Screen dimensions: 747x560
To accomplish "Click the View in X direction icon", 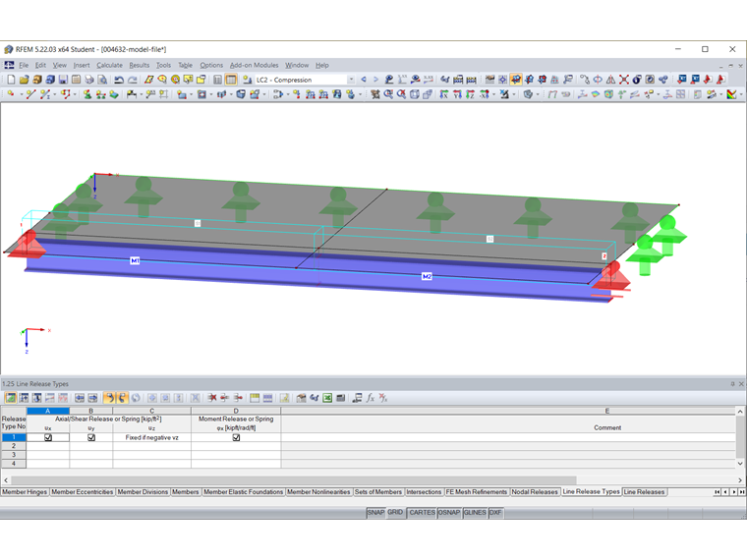I will [x=444, y=94].
